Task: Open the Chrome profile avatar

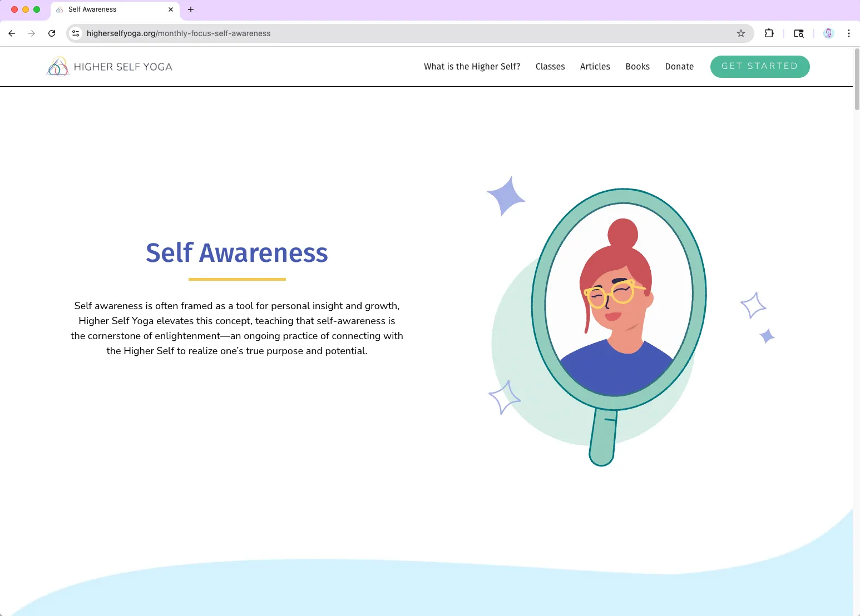Action: [828, 33]
